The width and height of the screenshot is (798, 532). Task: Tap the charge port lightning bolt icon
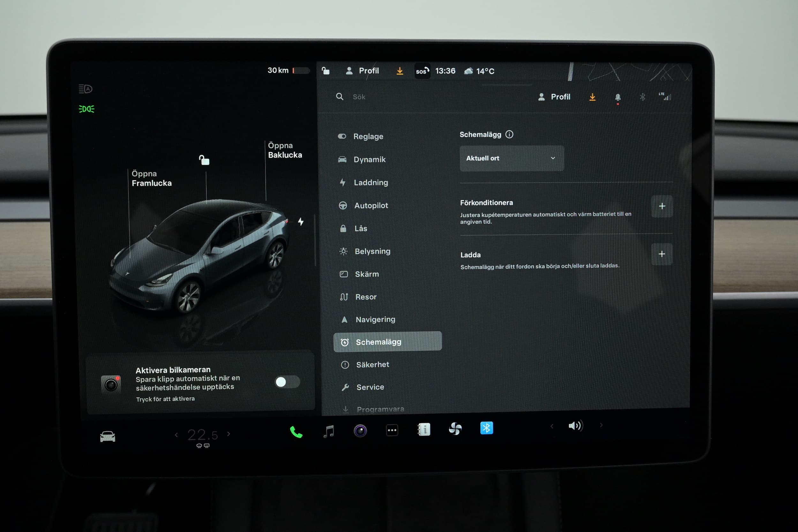pyautogui.click(x=301, y=221)
